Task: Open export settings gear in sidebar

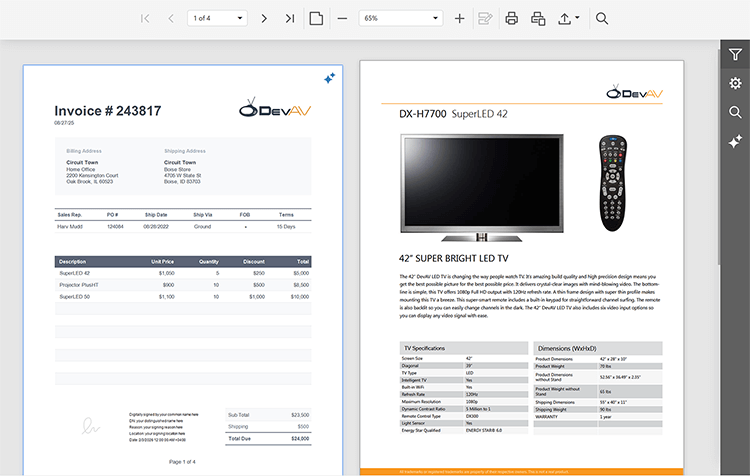Action: tap(735, 83)
